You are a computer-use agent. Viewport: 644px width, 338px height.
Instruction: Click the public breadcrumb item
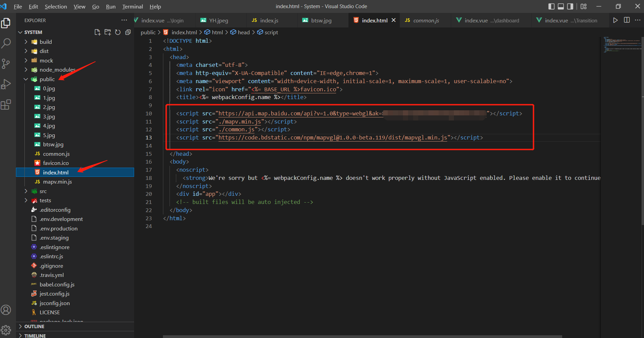tap(148, 32)
